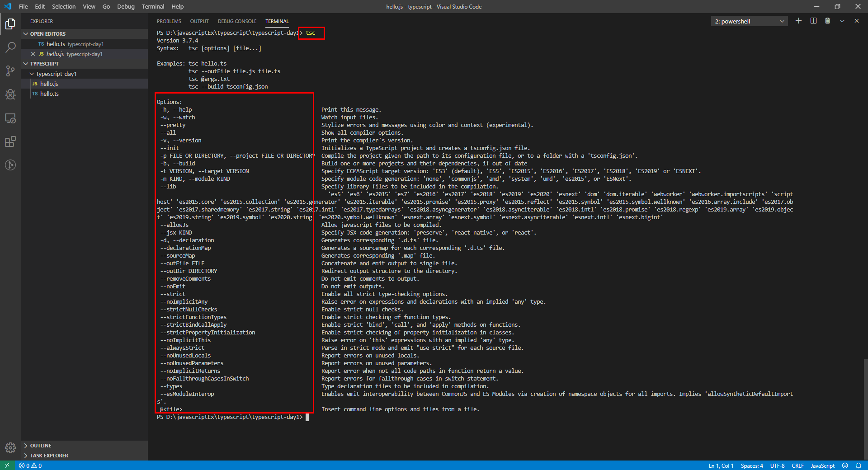Switch to the Output tab

199,21
